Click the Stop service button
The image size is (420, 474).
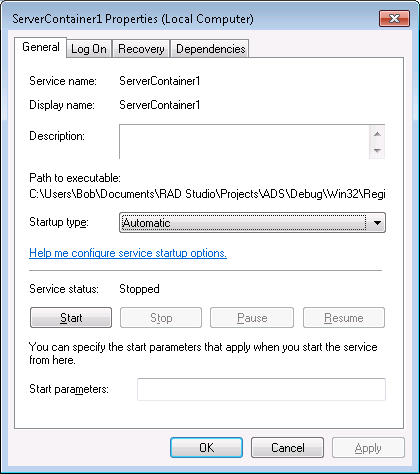click(x=161, y=318)
